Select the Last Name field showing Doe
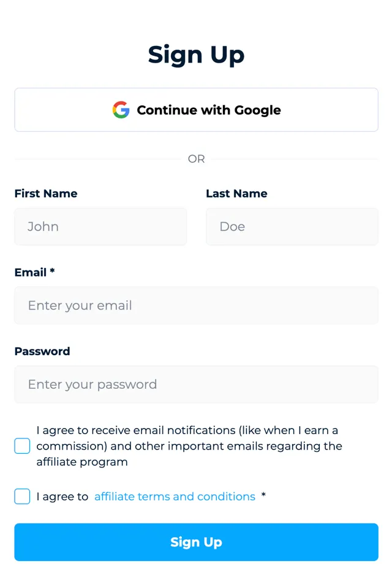The width and height of the screenshot is (392, 577). (292, 227)
